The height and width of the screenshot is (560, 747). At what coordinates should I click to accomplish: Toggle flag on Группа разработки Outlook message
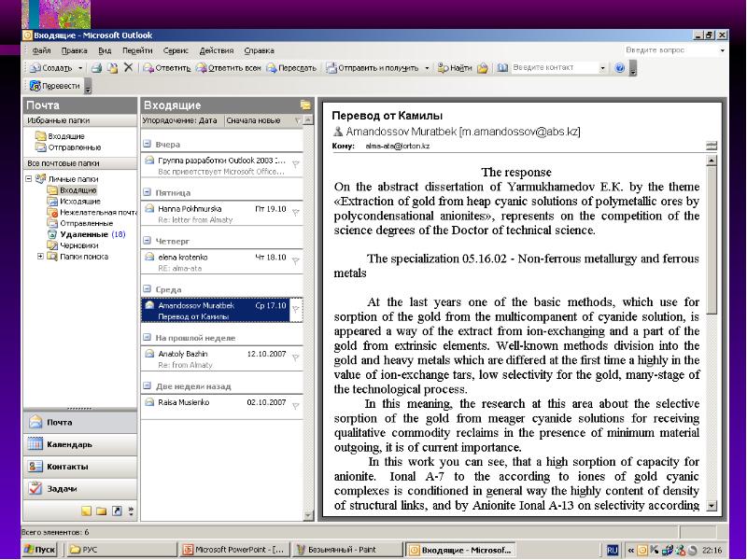point(295,164)
